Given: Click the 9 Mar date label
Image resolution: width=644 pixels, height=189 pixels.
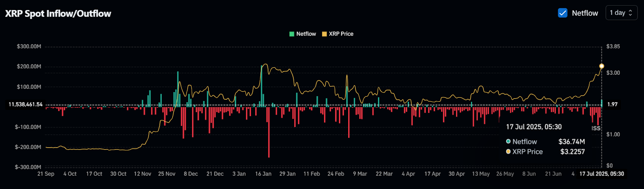Looking at the screenshot, I should [x=360, y=174].
